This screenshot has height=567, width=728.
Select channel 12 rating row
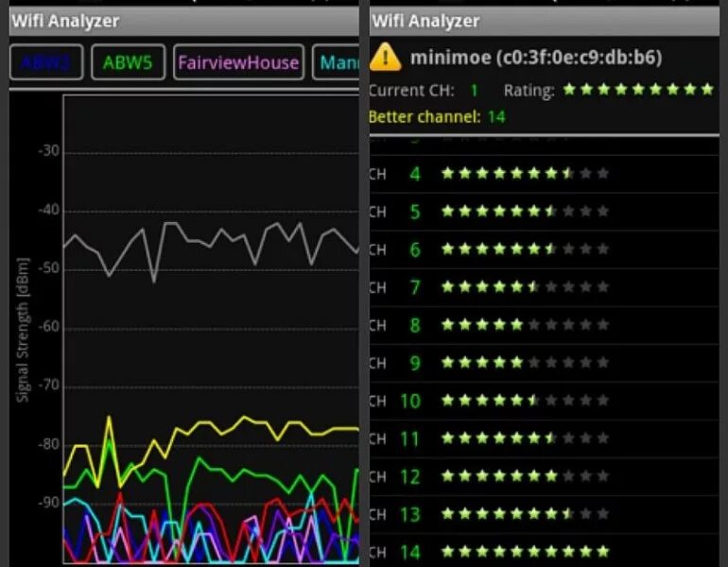[545, 476]
